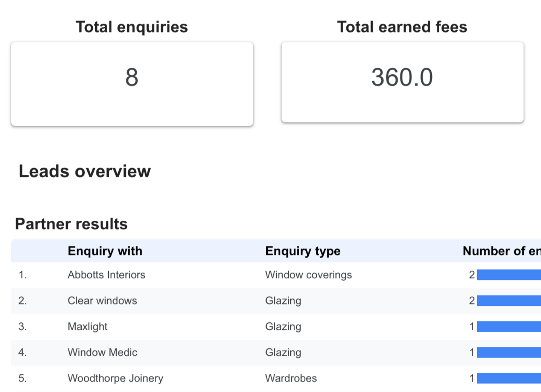This screenshot has height=392, width=541.
Task: Sort by the Enquiry with column header
Action: coord(105,251)
